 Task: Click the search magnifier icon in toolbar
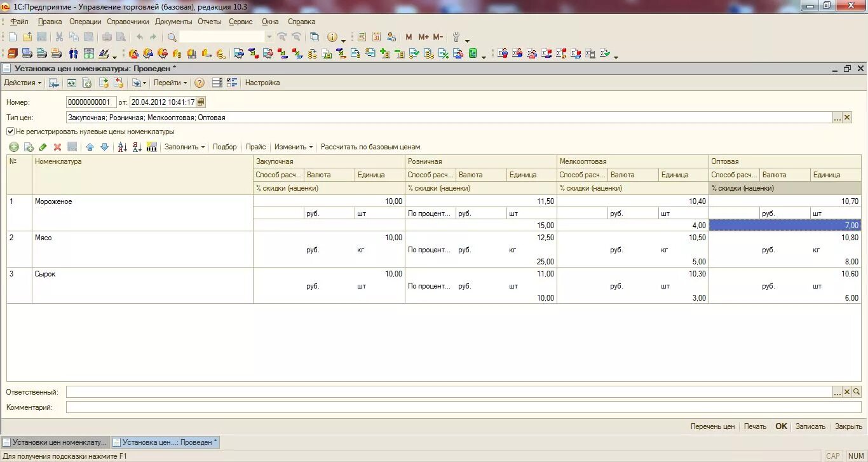pyautogui.click(x=172, y=37)
